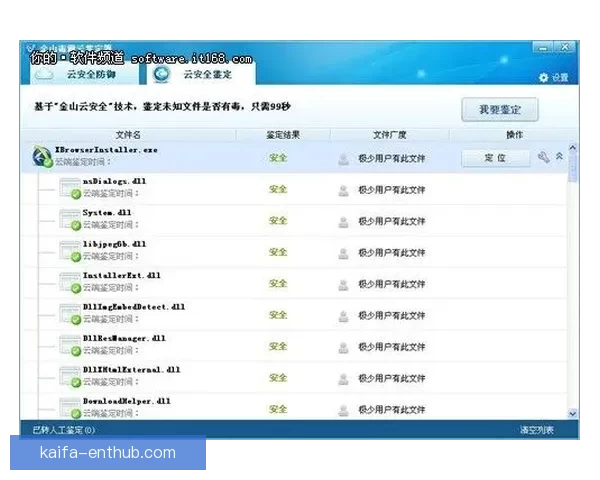The width and height of the screenshot is (600, 480).
Task: Click user icon in System.dll row
Action: [x=344, y=222]
